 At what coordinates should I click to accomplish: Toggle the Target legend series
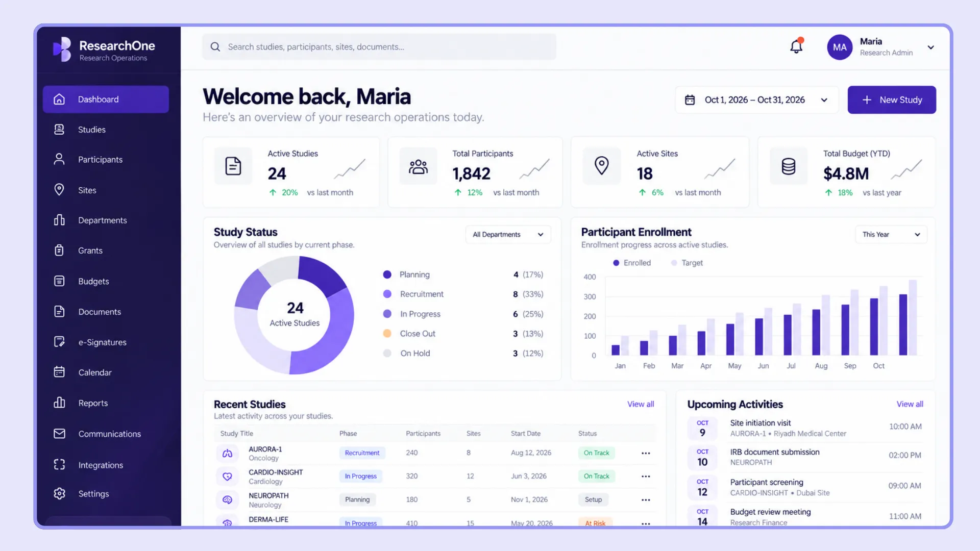coord(687,263)
